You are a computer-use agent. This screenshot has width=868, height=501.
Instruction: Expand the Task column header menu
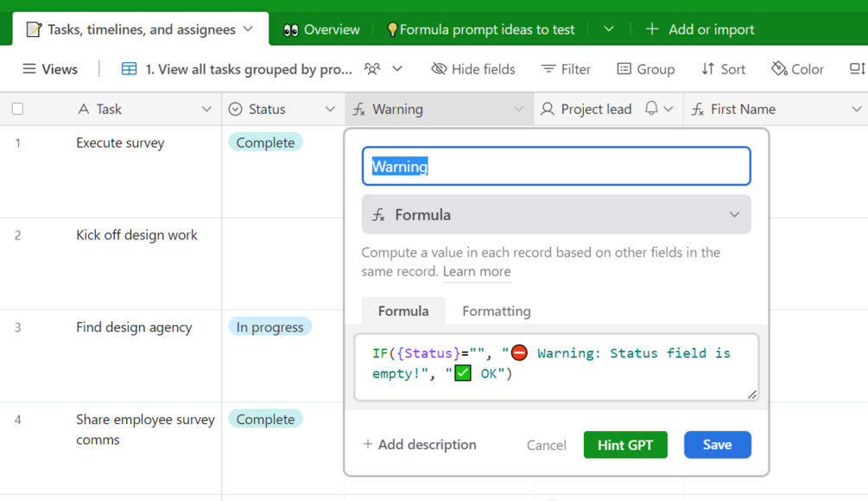(x=206, y=109)
